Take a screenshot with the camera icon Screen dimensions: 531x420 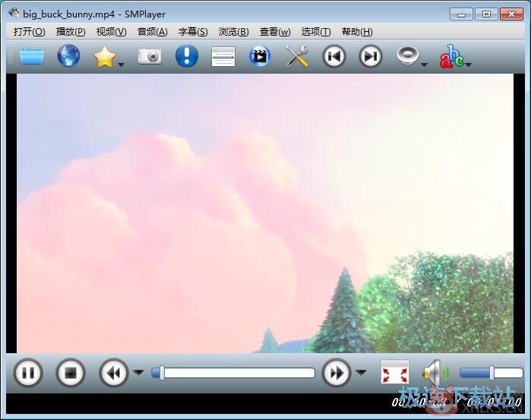pyautogui.click(x=150, y=56)
